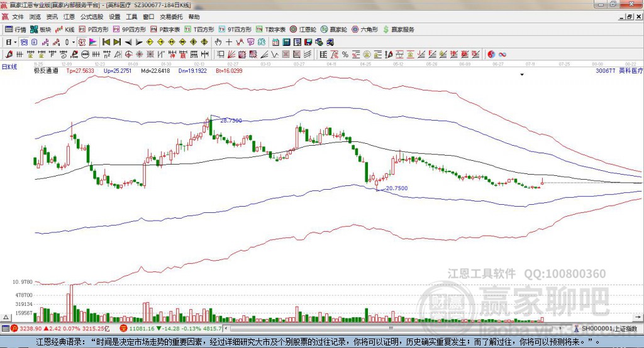644x348 pixels.
Task: Click the yin-yang circle icon
Action: pyautogui.click(x=491, y=54)
